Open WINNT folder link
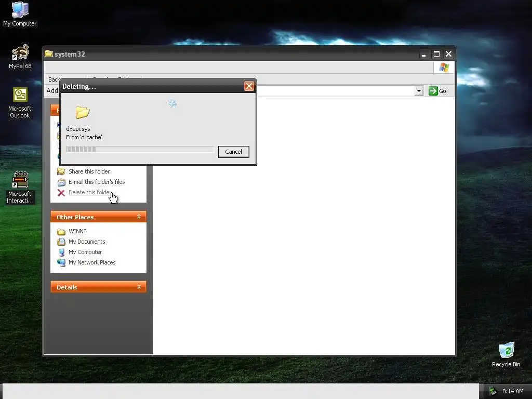Viewport: 532px width, 399px height. (x=77, y=231)
